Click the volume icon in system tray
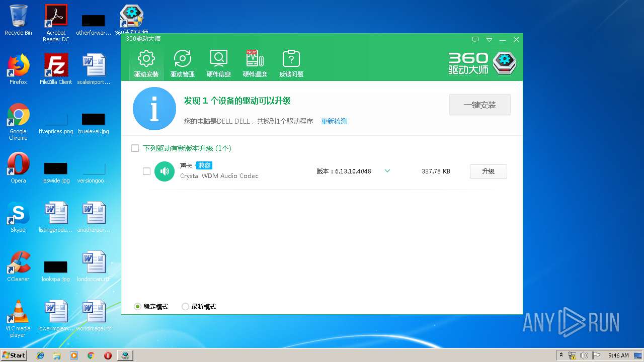644x362 pixels. point(584,355)
